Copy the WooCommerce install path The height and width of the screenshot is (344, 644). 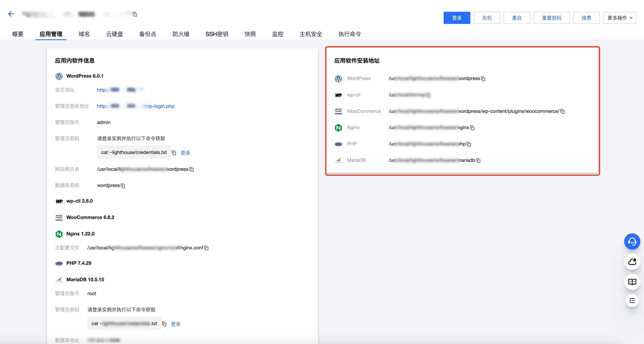pos(562,111)
